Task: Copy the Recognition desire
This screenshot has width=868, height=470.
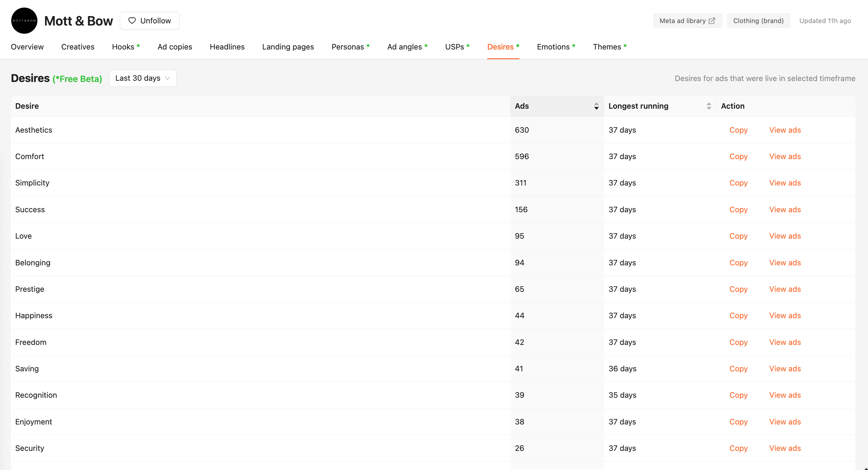Action: pos(738,395)
